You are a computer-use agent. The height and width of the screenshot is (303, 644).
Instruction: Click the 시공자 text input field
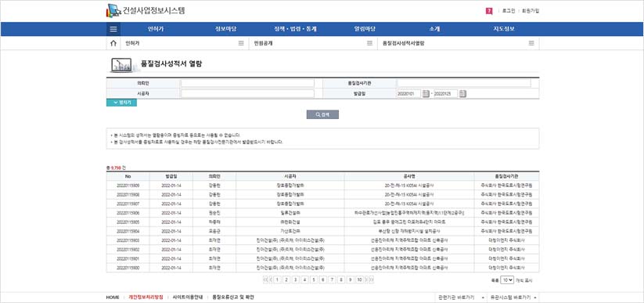pos(247,94)
